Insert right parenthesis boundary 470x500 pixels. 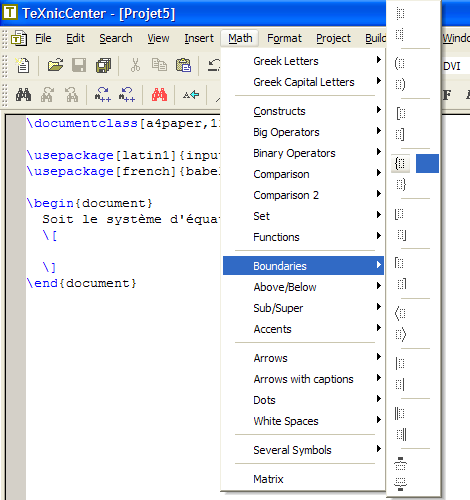tap(401, 84)
